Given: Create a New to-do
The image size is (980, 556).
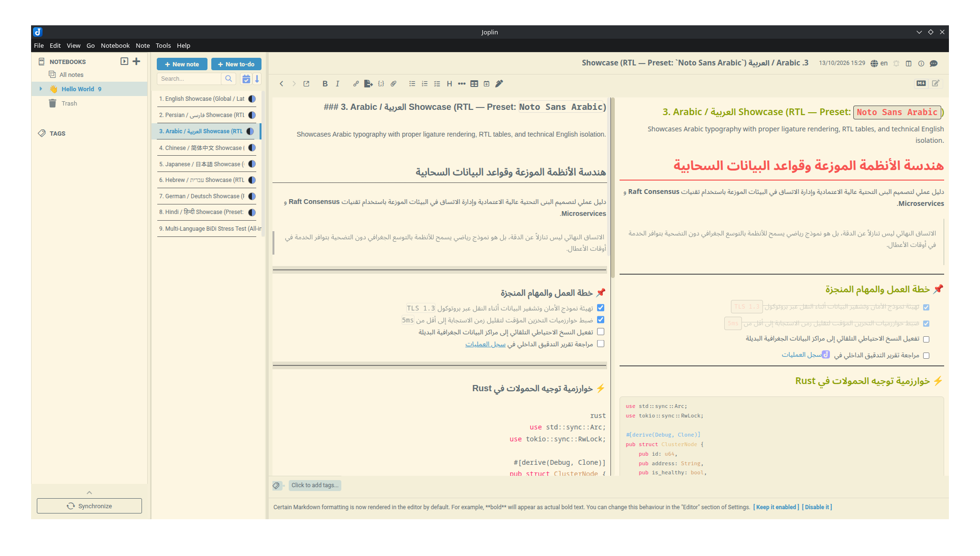Looking at the screenshot, I should 236,64.
